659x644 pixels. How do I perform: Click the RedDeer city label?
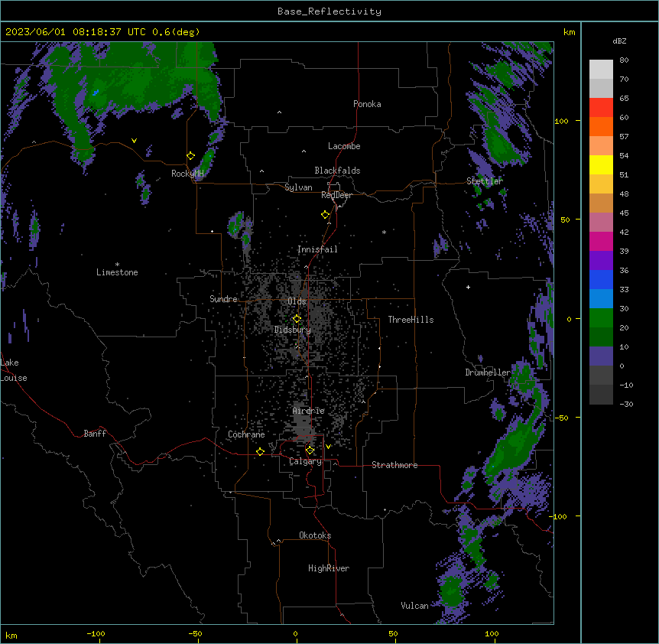pos(336,195)
